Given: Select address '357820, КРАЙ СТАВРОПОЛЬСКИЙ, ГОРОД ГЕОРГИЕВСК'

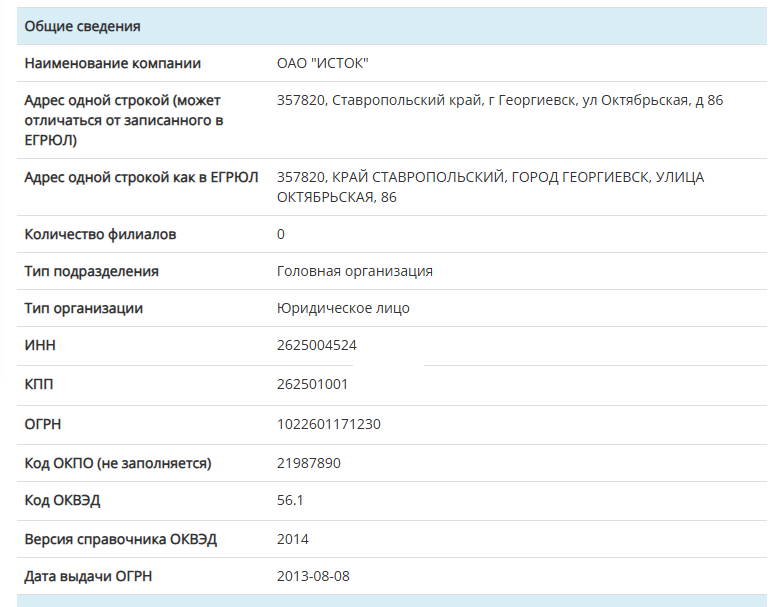Looking at the screenshot, I should (x=491, y=187).
